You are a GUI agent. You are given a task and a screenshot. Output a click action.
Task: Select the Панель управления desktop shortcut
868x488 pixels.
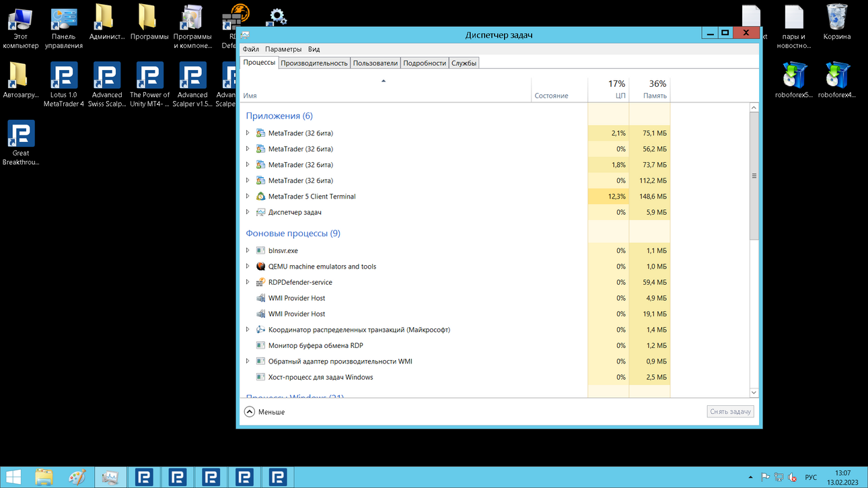(64, 26)
